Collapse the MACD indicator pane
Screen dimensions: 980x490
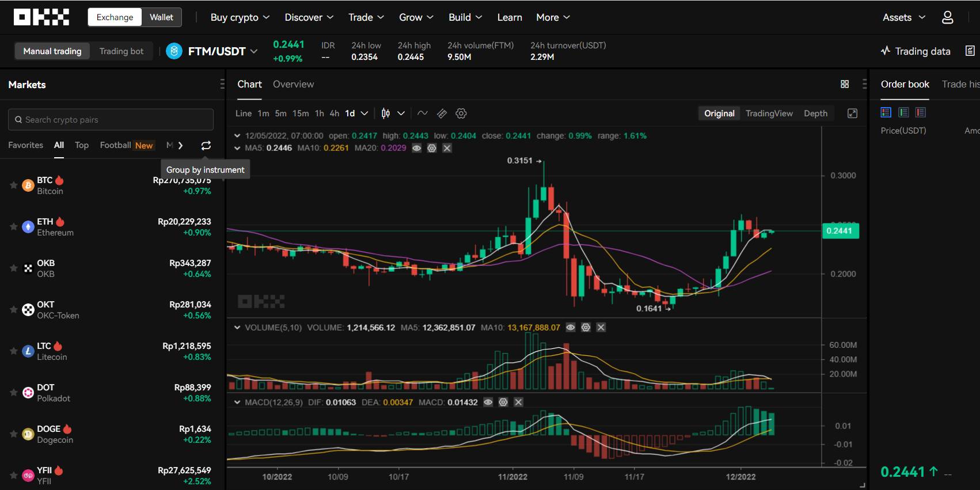pyautogui.click(x=237, y=402)
